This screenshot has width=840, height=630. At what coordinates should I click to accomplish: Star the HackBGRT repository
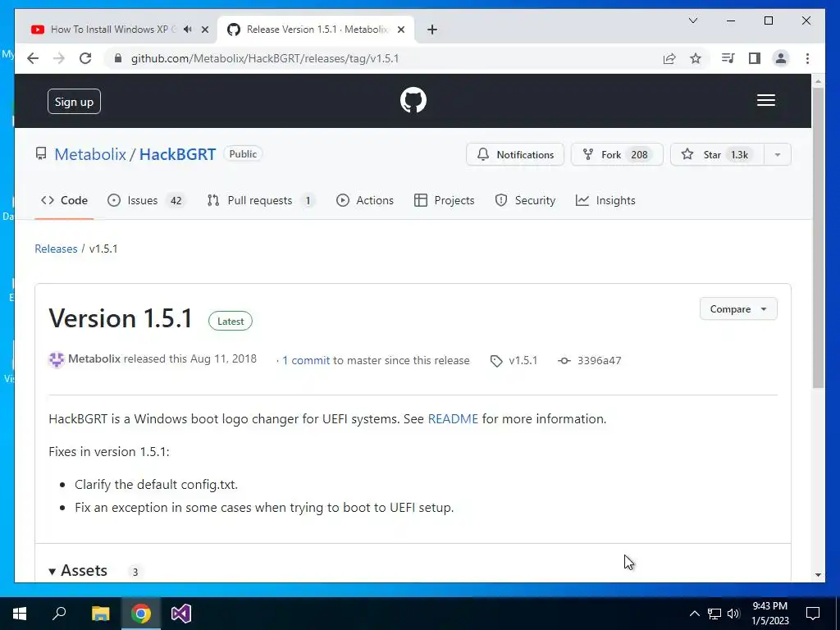coord(717,155)
